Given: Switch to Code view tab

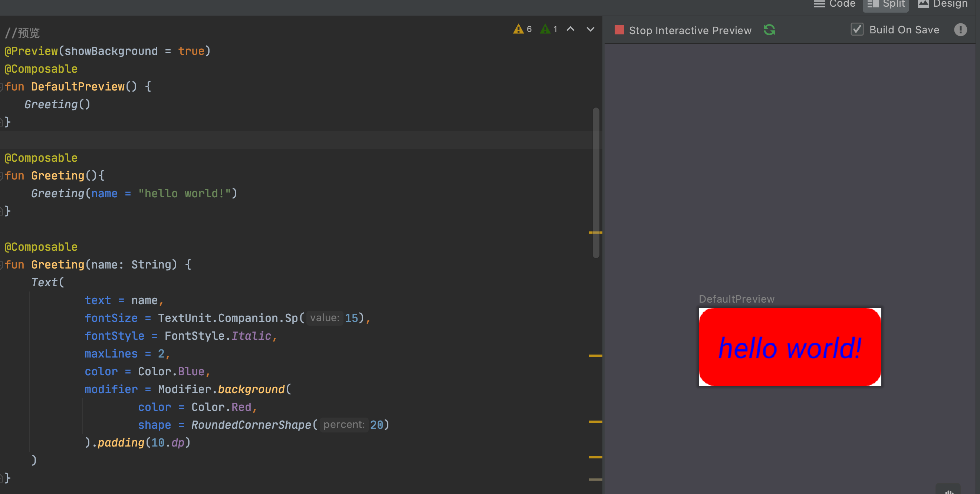Looking at the screenshot, I should coord(835,4).
